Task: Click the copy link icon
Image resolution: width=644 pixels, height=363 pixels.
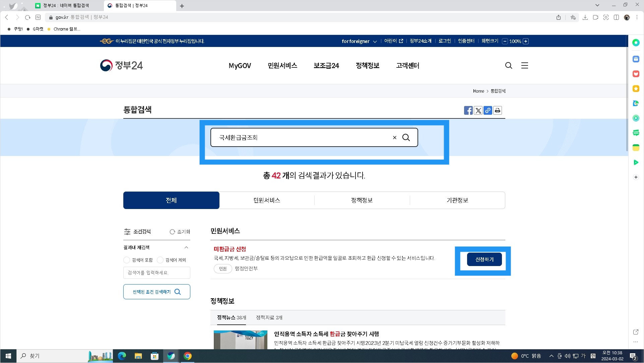Action: (x=488, y=110)
